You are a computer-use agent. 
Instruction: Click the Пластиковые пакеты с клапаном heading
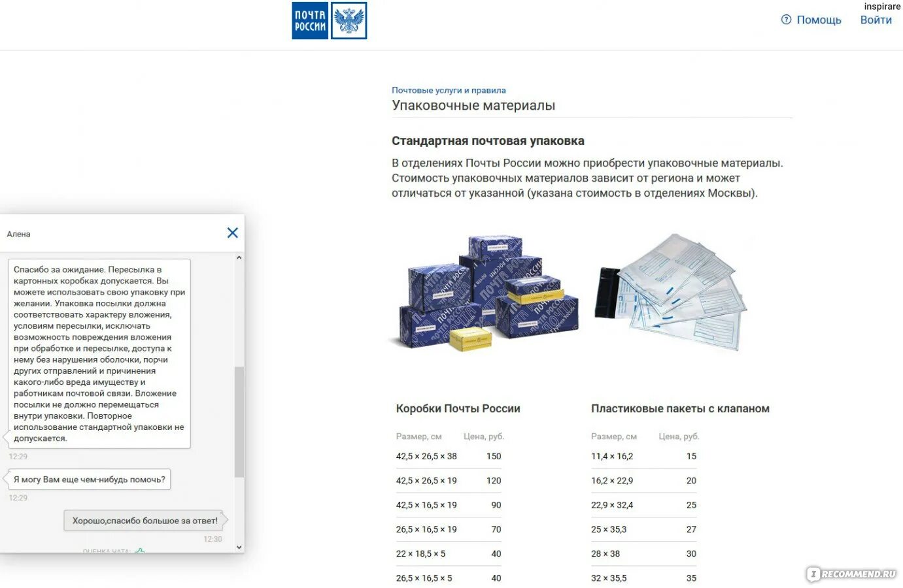[x=680, y=409]
